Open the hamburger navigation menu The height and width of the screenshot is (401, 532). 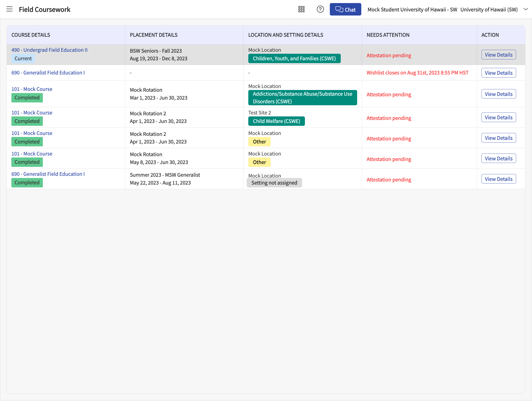tap(9, 9)
